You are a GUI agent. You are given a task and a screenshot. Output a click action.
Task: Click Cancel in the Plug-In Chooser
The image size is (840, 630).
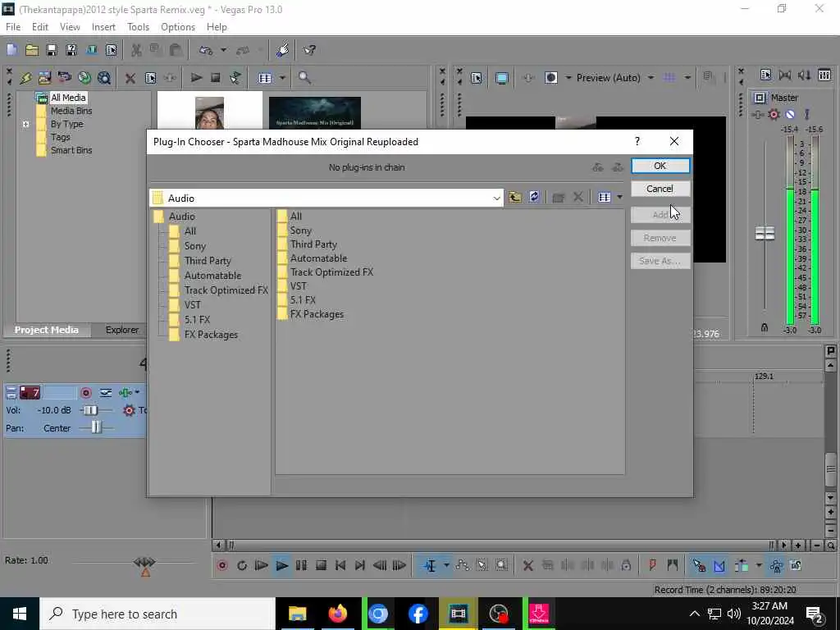pos(660,189)
